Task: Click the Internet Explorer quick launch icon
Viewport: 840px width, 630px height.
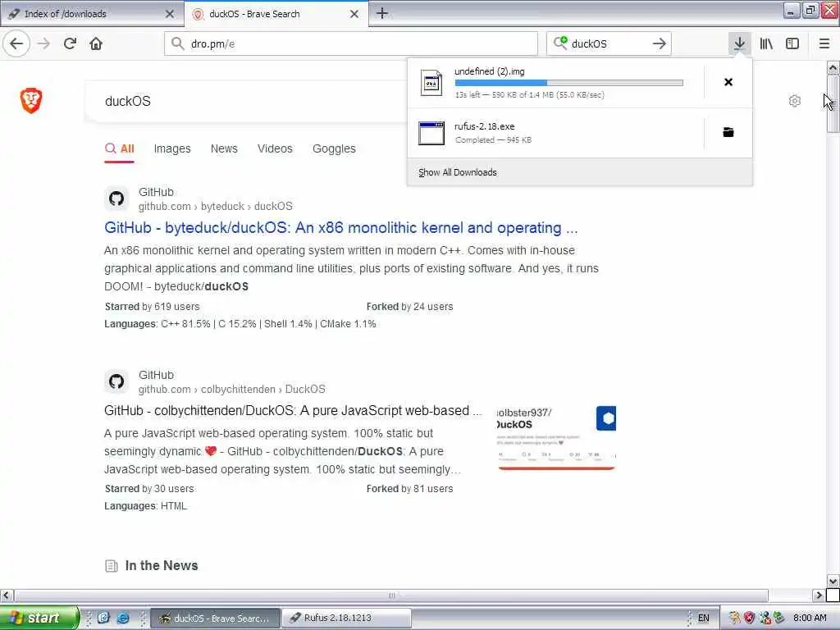Action: [x=123, y=618]
